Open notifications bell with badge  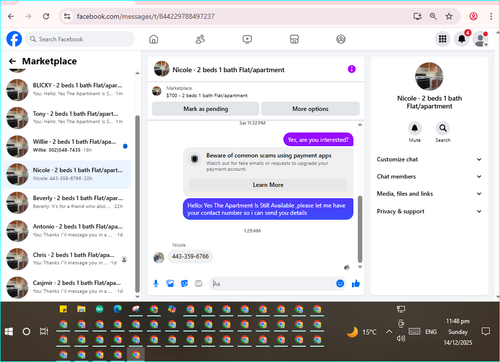coord(462,39)
